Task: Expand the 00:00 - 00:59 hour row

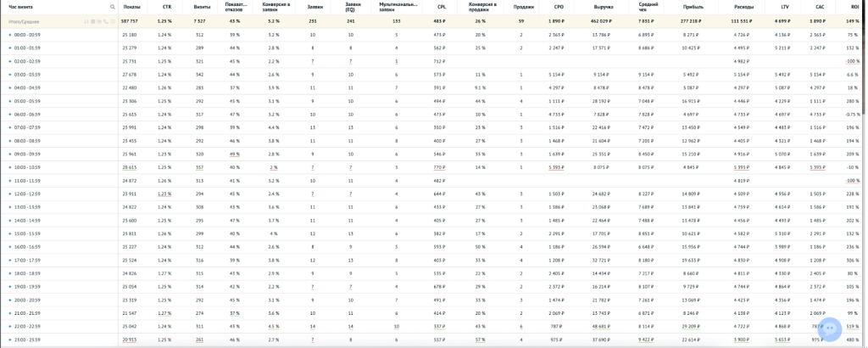Action: pyautogui.click(x=9, y=35)
